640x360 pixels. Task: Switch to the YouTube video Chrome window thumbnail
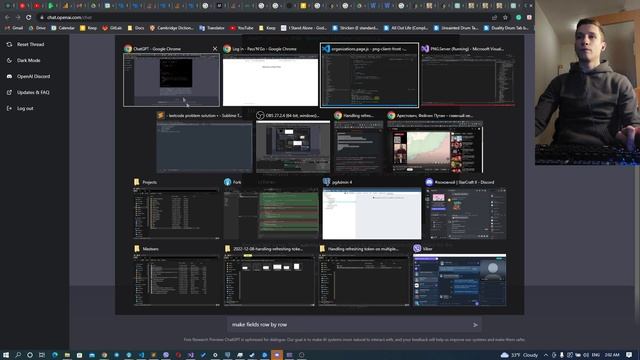(435, 147)
